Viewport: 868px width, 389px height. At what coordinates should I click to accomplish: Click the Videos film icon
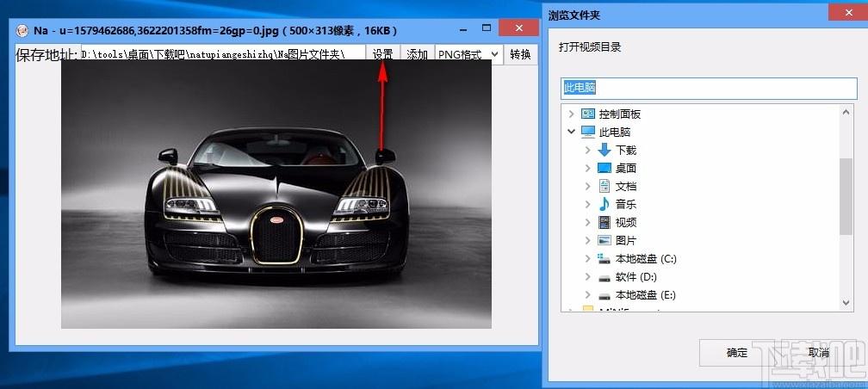click(x=604, y=222)
